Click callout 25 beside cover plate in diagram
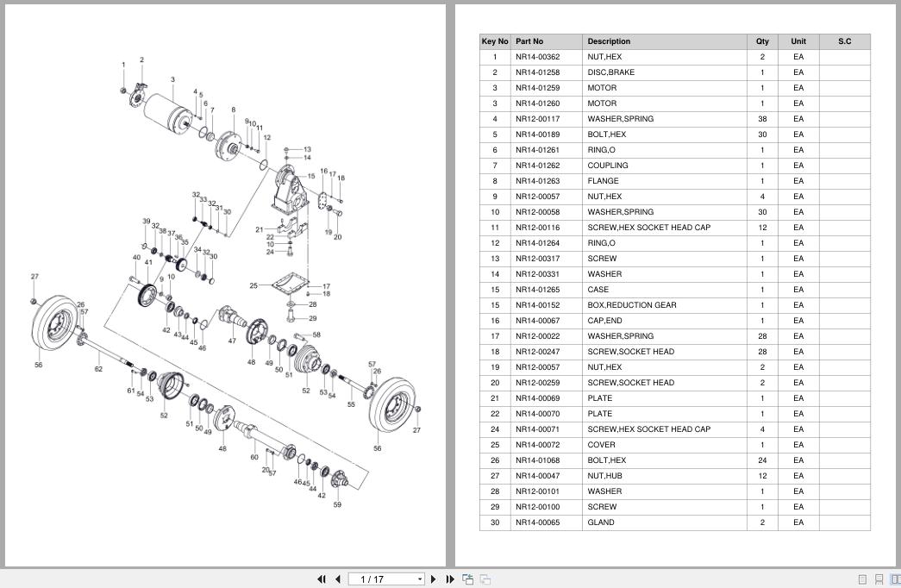 pos(253,285)
